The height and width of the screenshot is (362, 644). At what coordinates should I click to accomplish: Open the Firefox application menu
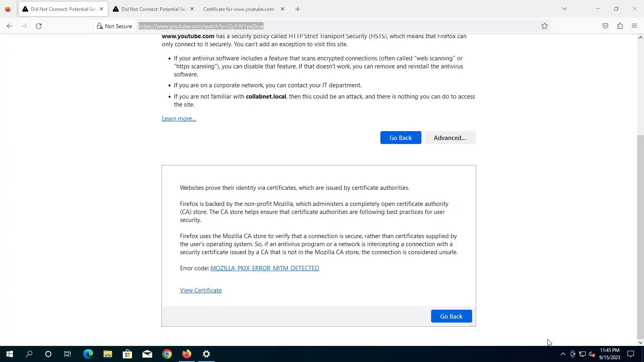[x=634, y=26]
